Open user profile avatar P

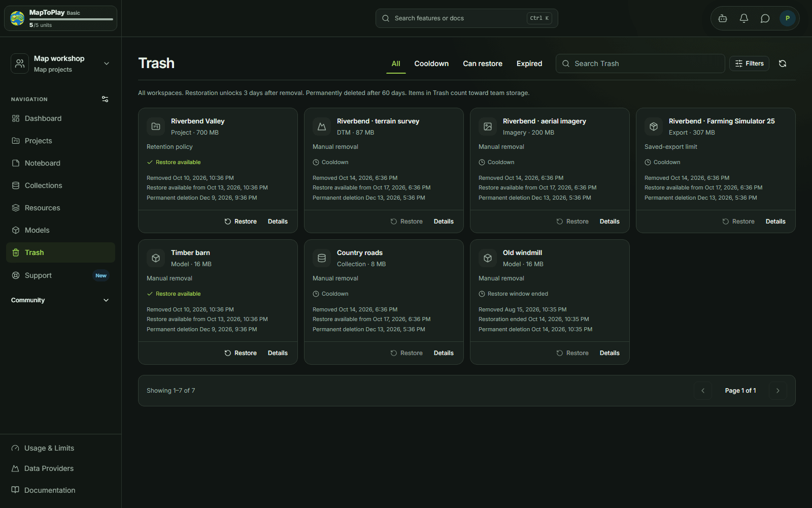787,18
